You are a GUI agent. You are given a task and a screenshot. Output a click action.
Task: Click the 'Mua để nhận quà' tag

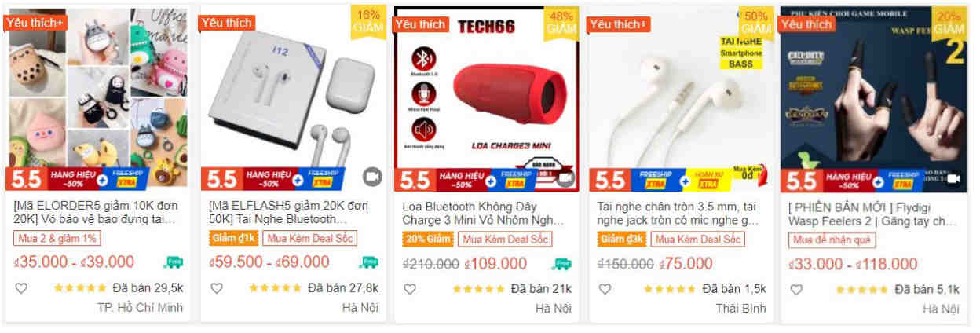tap(832, 239)
